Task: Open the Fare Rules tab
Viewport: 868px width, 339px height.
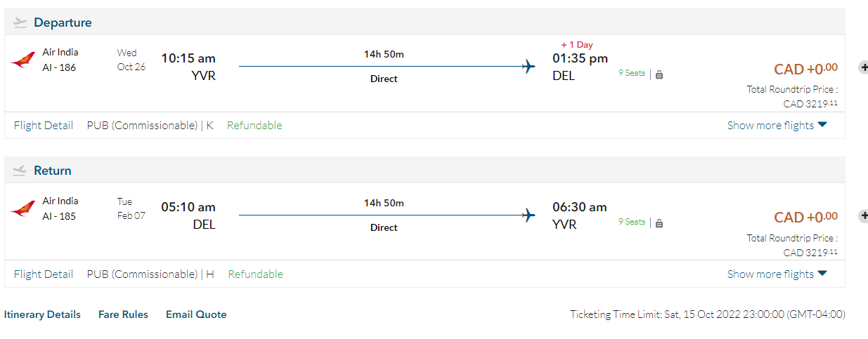Action: (x=123, y=314)
